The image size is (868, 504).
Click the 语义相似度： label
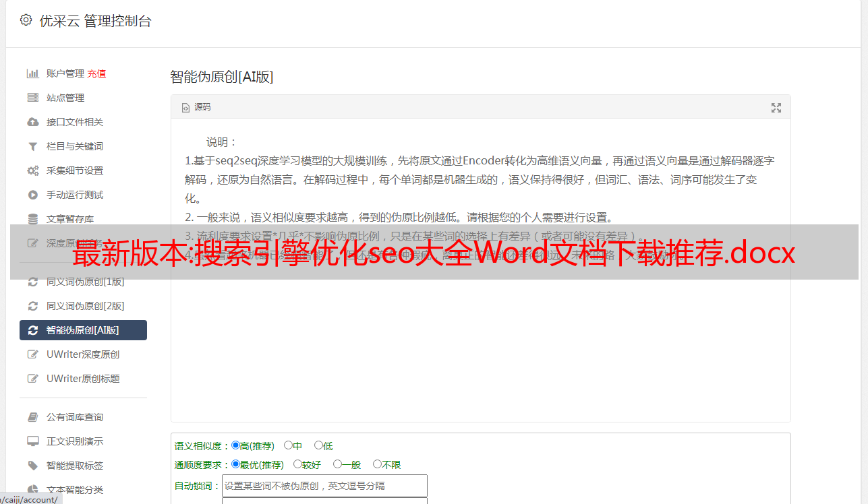202,446
